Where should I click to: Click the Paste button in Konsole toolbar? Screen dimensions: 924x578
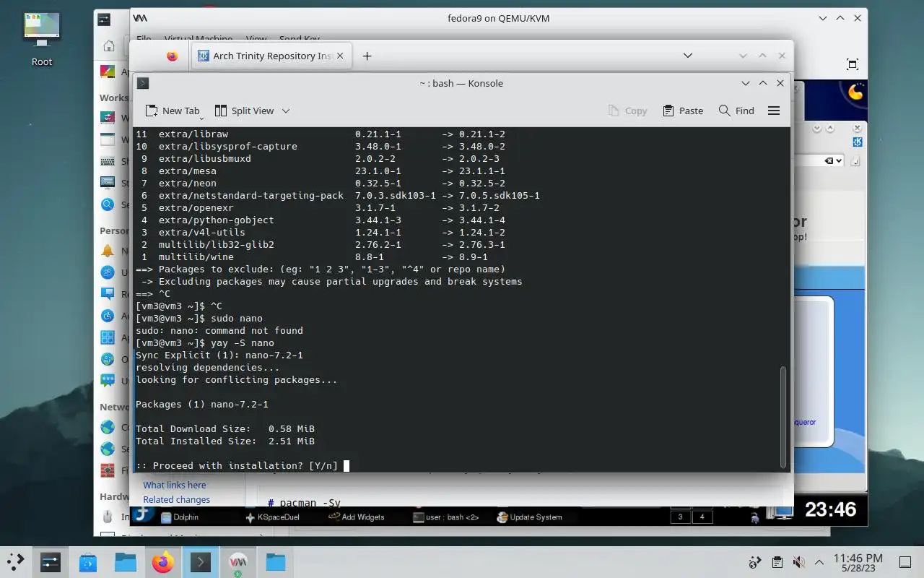[x=682, y=111]
